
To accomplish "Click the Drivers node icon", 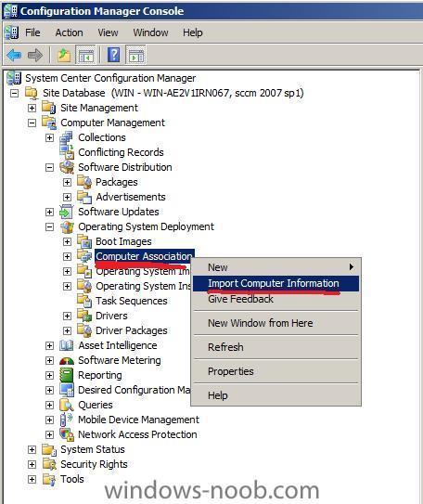I will [84, 316].
